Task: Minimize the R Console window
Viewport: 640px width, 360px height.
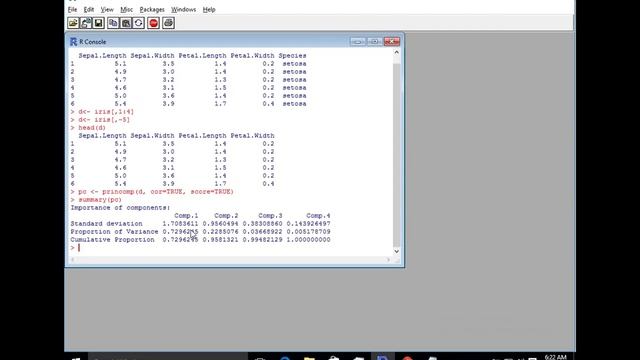Action: tap(358, 42)
